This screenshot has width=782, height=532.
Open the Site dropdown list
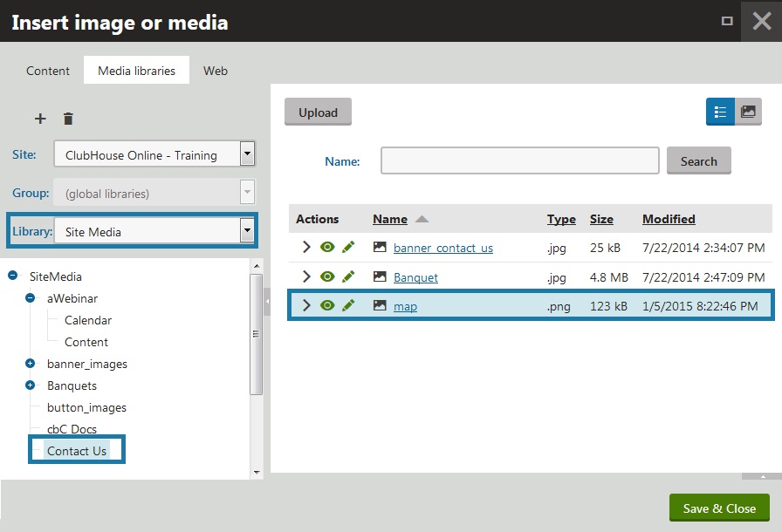[x=247, y=155]
